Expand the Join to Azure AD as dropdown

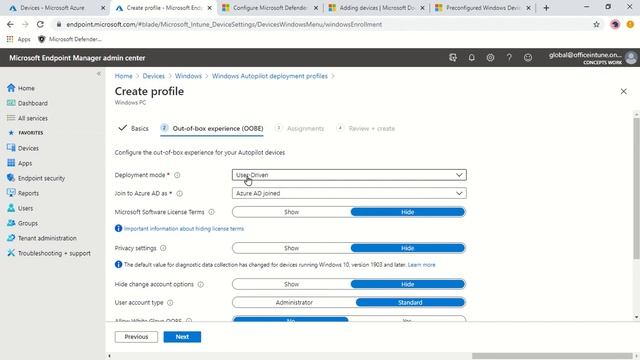pos(349,193)
